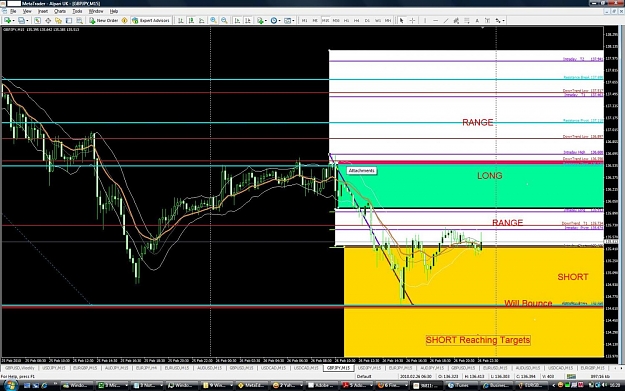Open the Navigator panel icon
The height and width of the screenshot is (391, 625).
[x=59, y=20]
